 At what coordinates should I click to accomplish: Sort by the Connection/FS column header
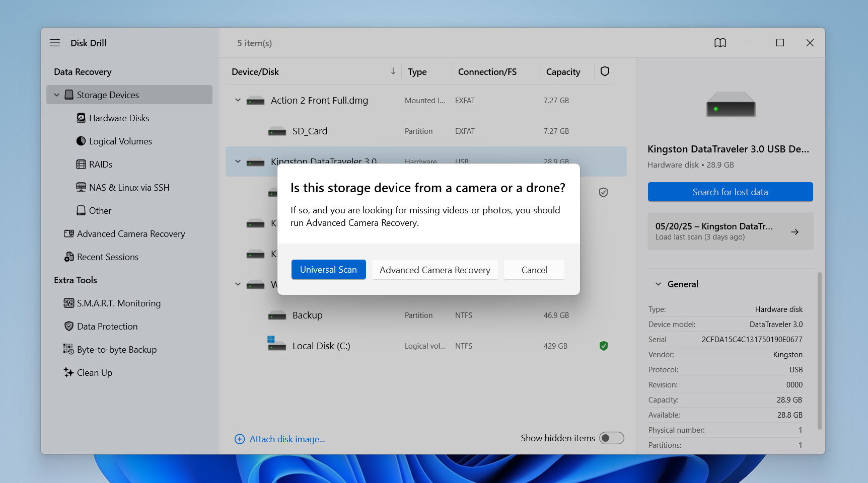487,71
